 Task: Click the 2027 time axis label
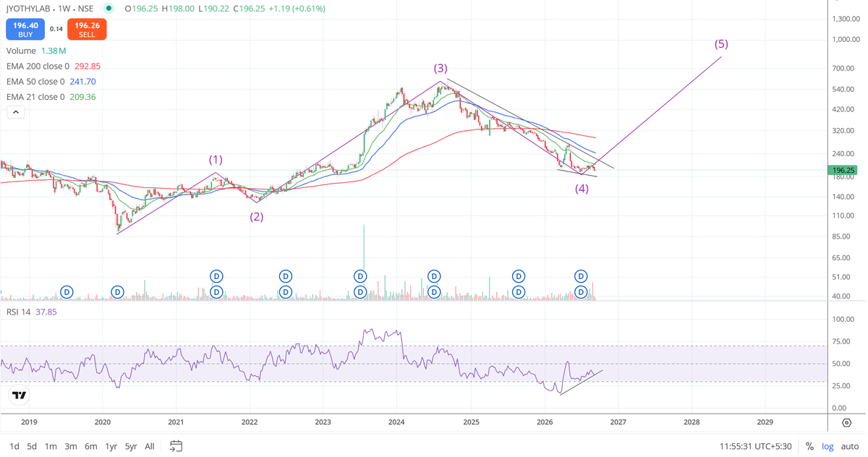(x=618, y=422)
